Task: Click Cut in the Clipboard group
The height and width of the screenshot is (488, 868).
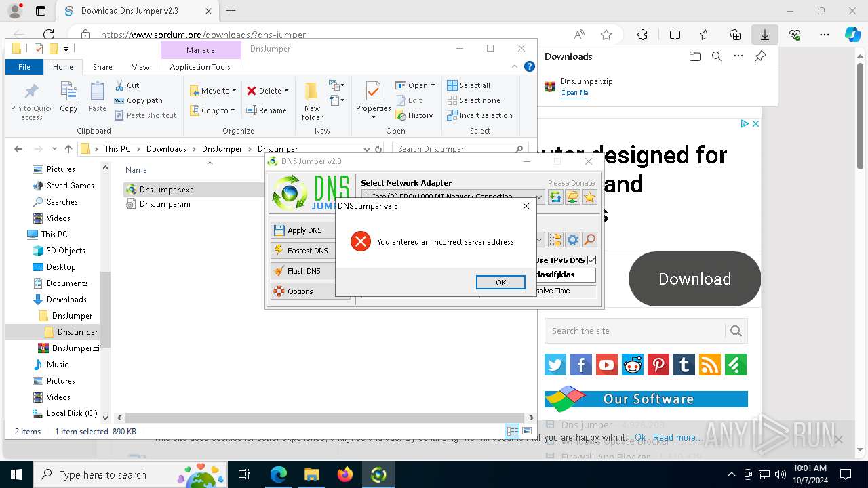Action: tap(127, 85)
